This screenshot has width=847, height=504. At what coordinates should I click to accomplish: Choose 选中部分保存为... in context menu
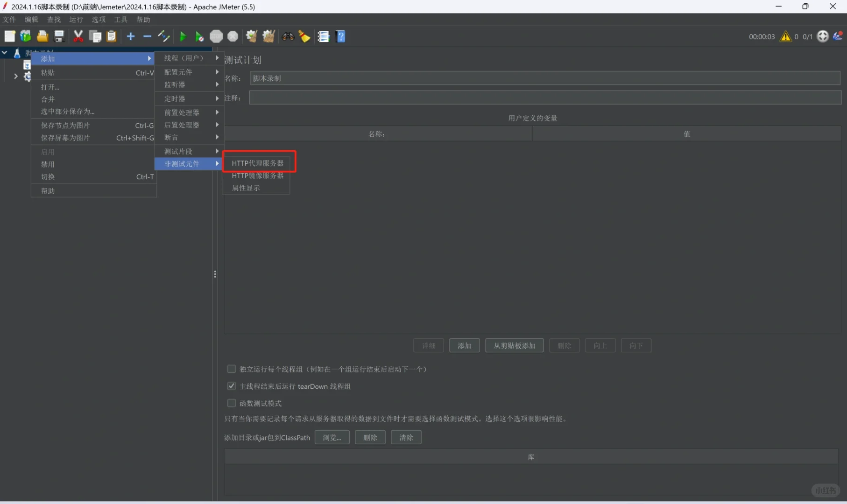(x=93, y=112)
